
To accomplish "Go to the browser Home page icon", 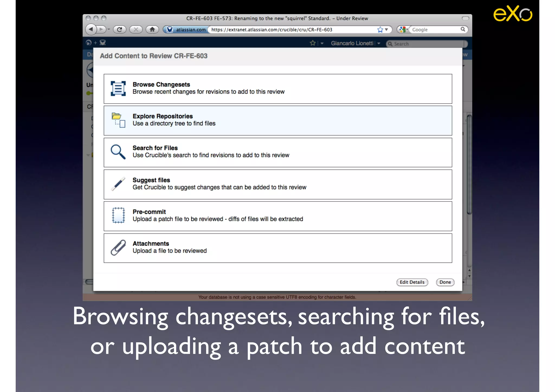I will point(152,29).
